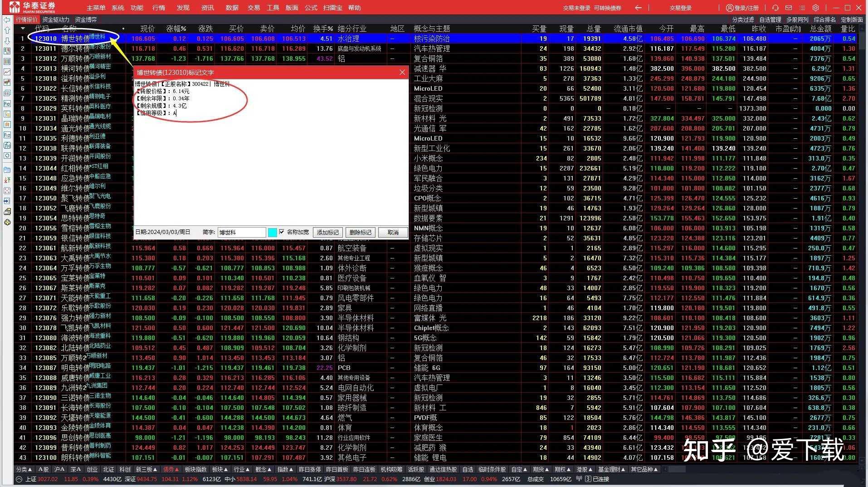868x487 pixels.
Task: Switch to the 资金博弈 tab
Action: coord(86,19)
